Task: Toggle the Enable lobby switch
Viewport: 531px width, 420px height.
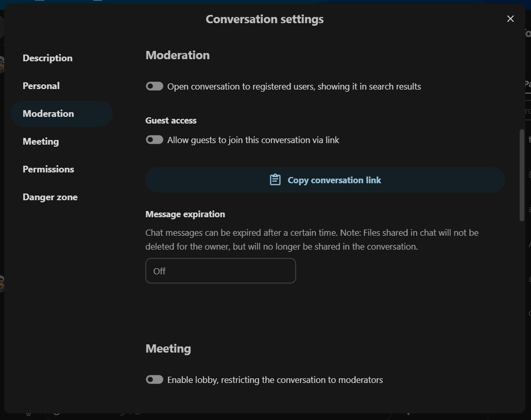Action: pos(155,380)
